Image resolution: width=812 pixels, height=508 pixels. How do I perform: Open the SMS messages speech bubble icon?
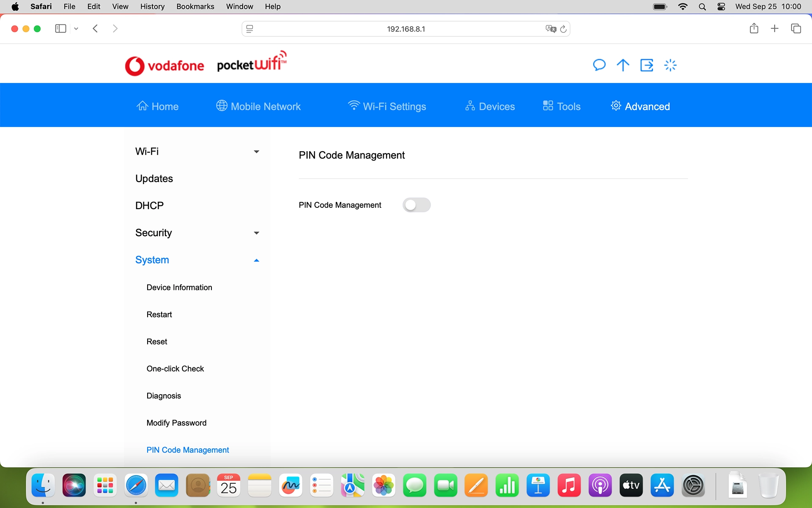click(x=599, y=65)
